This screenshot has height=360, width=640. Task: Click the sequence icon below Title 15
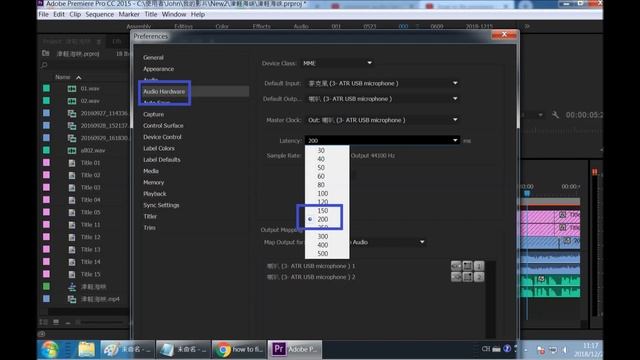pos(72,287)
